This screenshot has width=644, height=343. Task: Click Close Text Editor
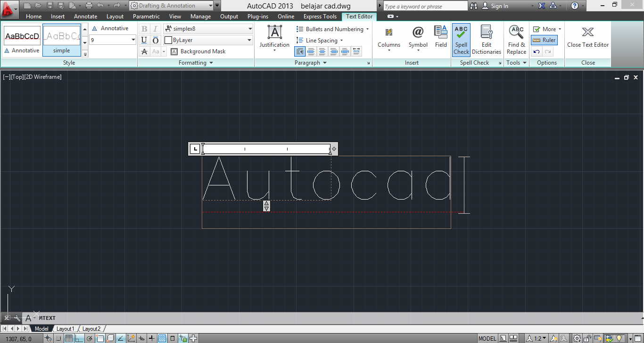(588, 37)
